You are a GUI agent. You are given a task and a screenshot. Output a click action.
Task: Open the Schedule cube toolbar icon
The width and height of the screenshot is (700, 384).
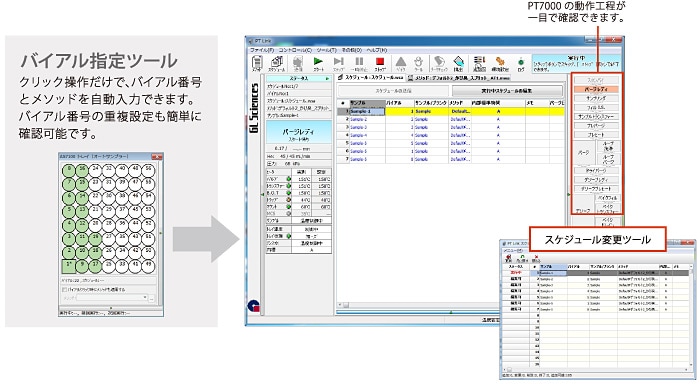(277, 62)
